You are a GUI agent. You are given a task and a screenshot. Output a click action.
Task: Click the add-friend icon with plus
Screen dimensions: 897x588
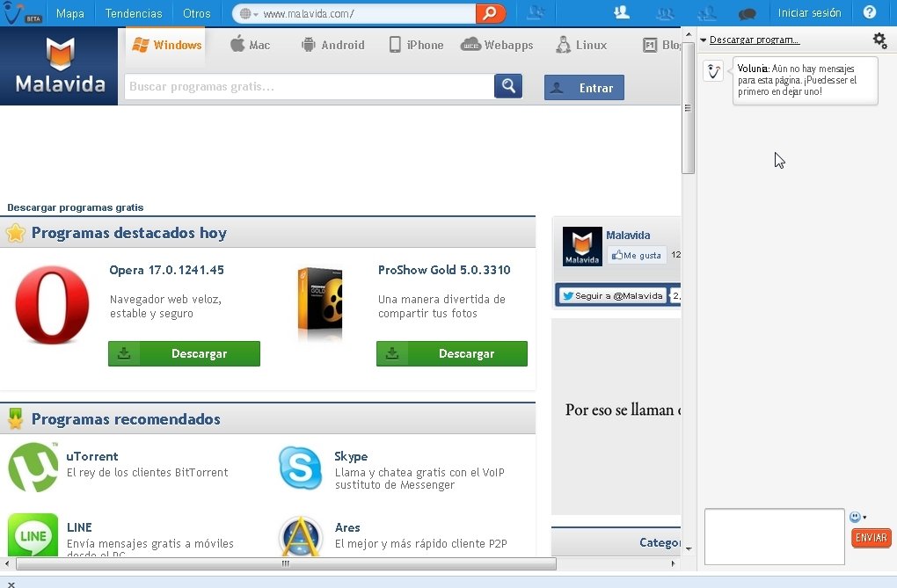536,12
